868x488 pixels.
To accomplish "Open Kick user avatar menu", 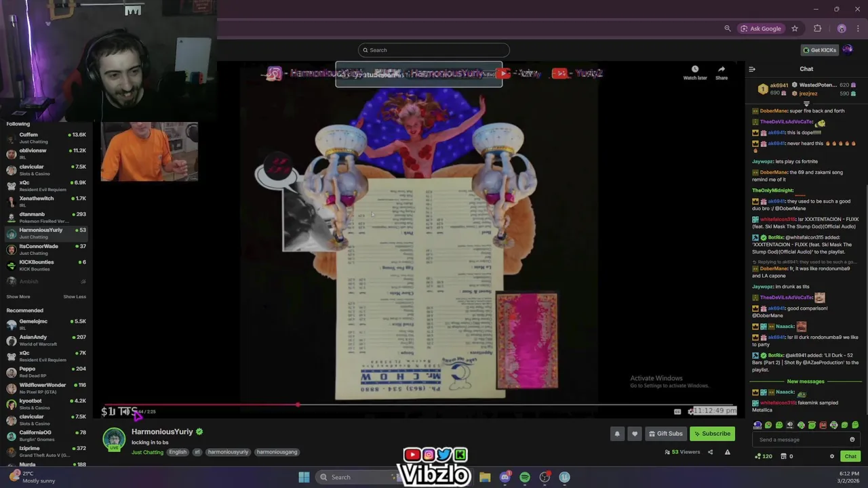I will coord(848,49).
